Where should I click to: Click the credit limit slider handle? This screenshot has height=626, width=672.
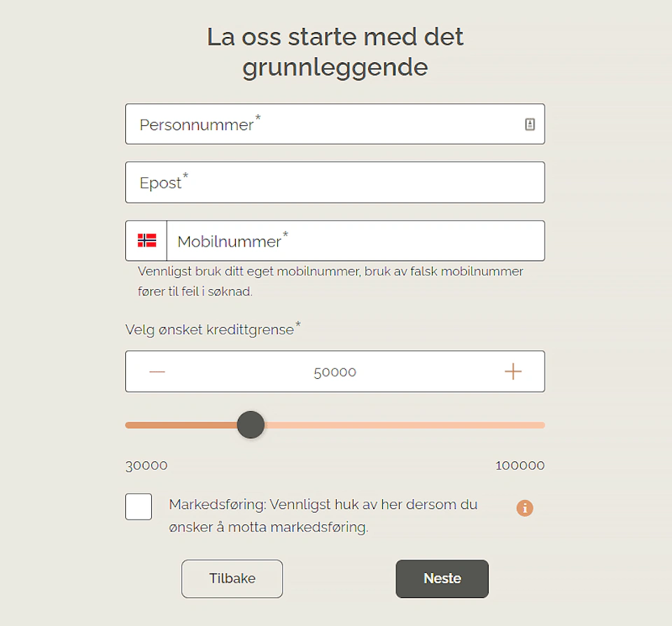point(251,425)
